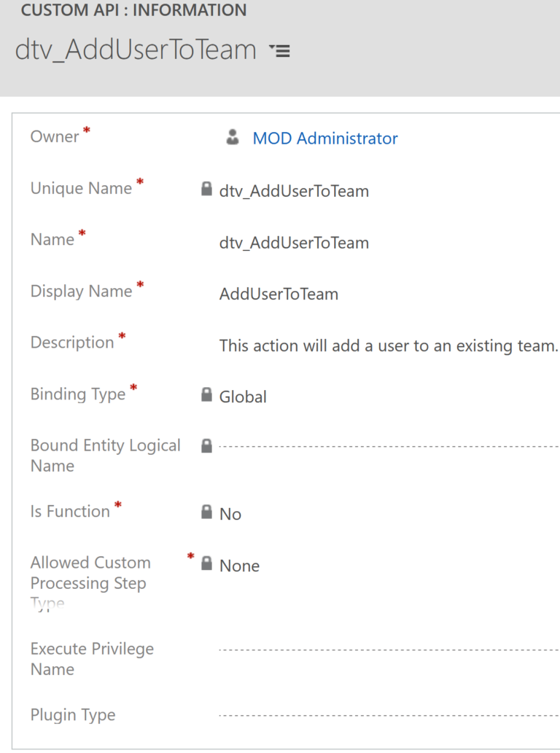Click the person icon beside MOD Administrator

click(x=231, y=137)
